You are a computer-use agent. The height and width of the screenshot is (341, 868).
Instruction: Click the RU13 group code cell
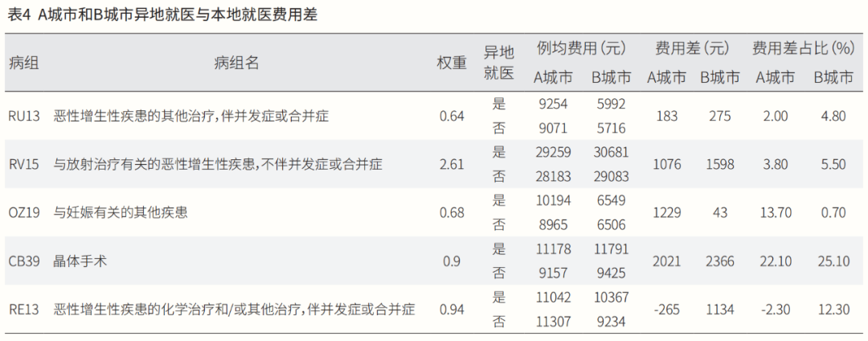(24, 116)
